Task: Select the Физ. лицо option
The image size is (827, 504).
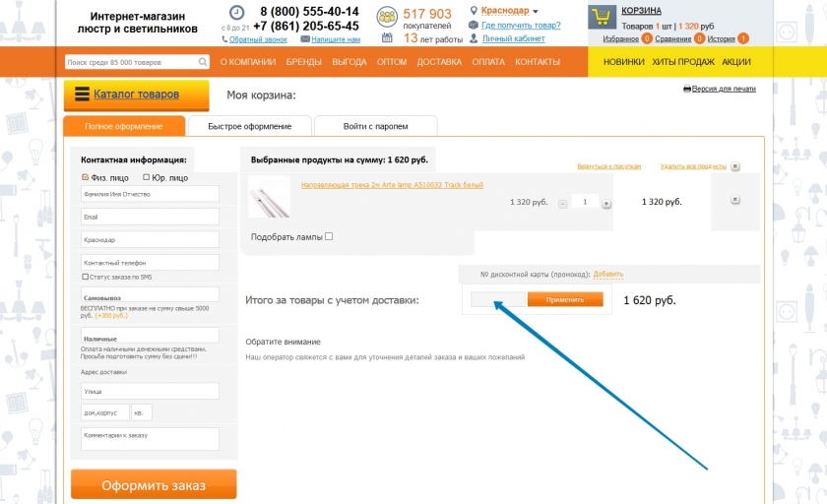Action: (x=85, y=177)
